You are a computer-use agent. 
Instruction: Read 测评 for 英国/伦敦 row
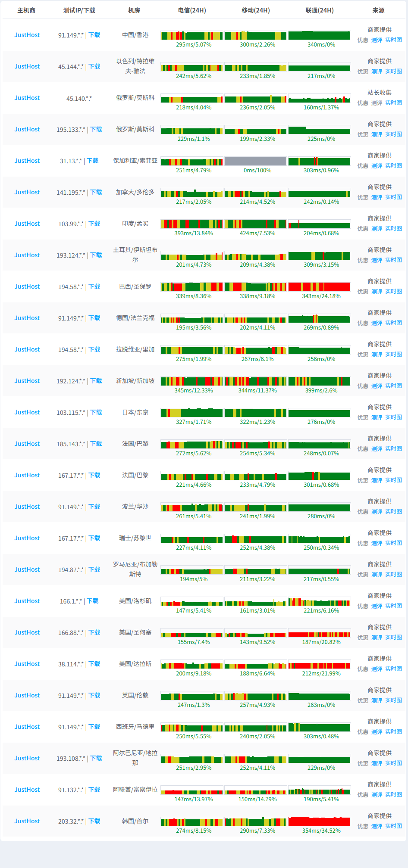pos(377,700)
